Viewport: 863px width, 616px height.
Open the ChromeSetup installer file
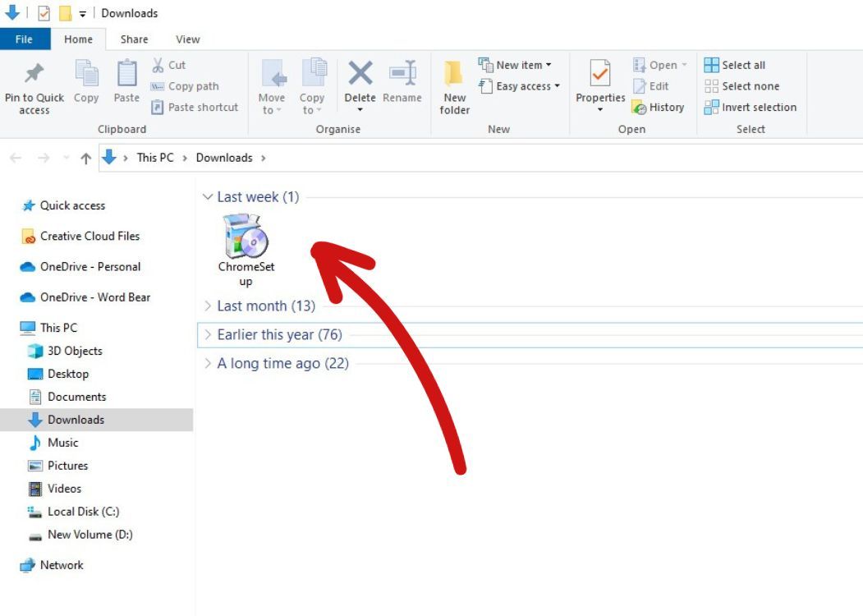click(x=246, y=241)
